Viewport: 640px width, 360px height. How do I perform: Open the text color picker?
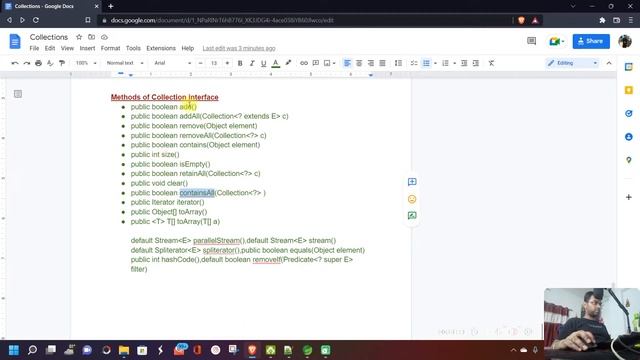pos(276,63)
